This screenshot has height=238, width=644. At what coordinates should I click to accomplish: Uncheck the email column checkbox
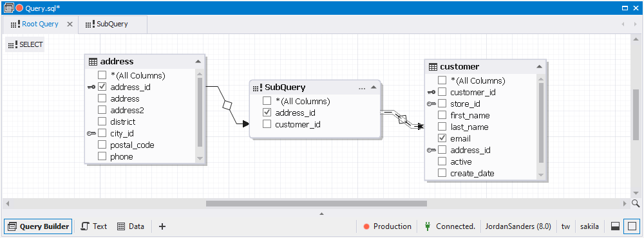tap(442, 138)
